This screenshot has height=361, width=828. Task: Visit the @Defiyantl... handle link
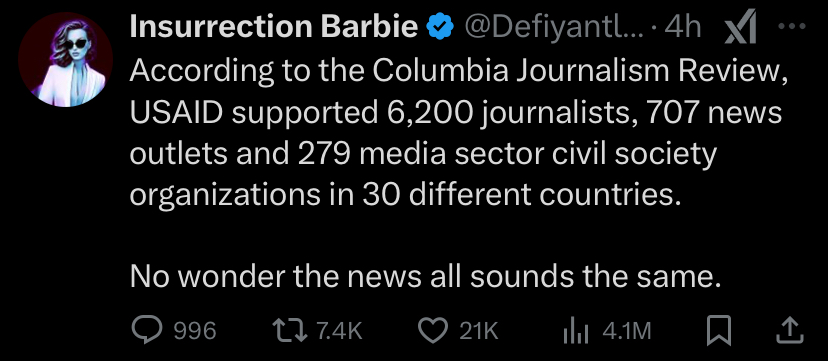click(x=554, y=27)
